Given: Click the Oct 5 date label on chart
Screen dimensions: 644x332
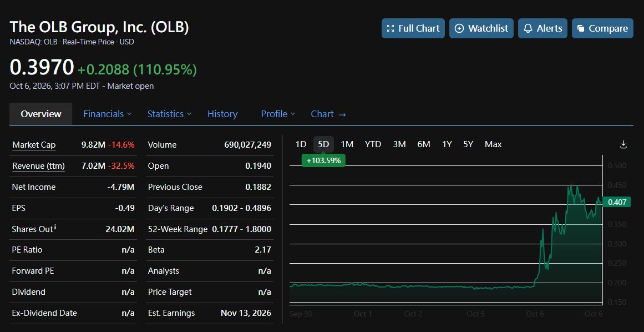Looking at the screenshot, I should [x=475, y=314].
